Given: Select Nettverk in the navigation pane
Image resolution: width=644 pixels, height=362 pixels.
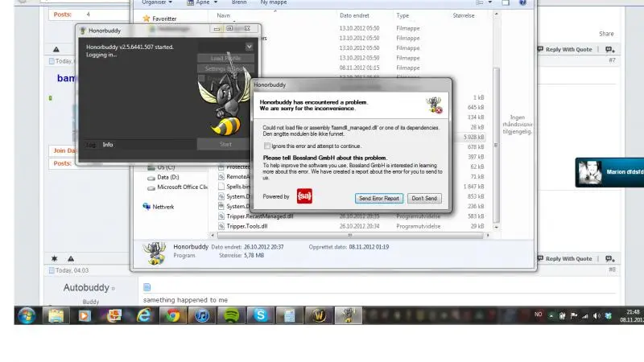Looking at the screenshot, I should [x=159, y=207].
